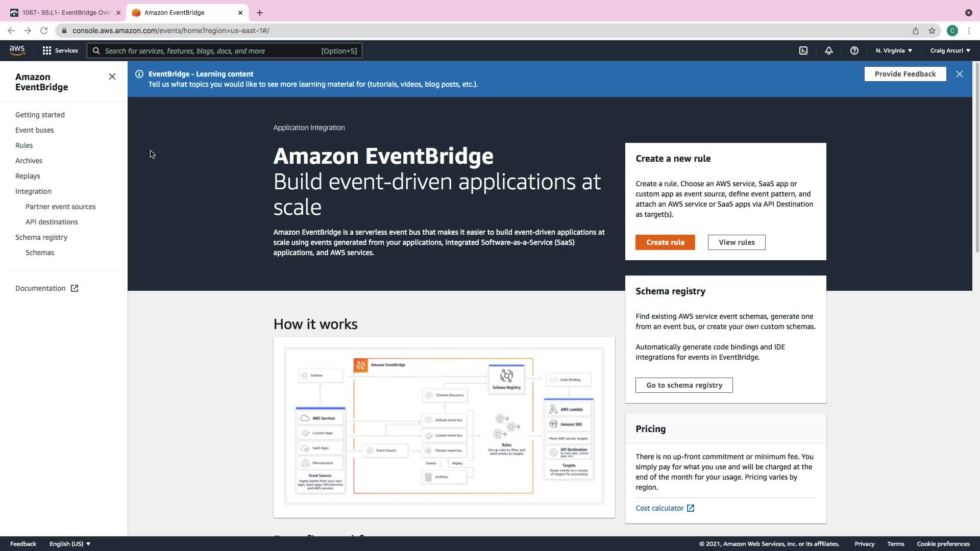980x551 pixels.
Task: Open AWS CloudShell icon in top bar
Action: [803, 51]
